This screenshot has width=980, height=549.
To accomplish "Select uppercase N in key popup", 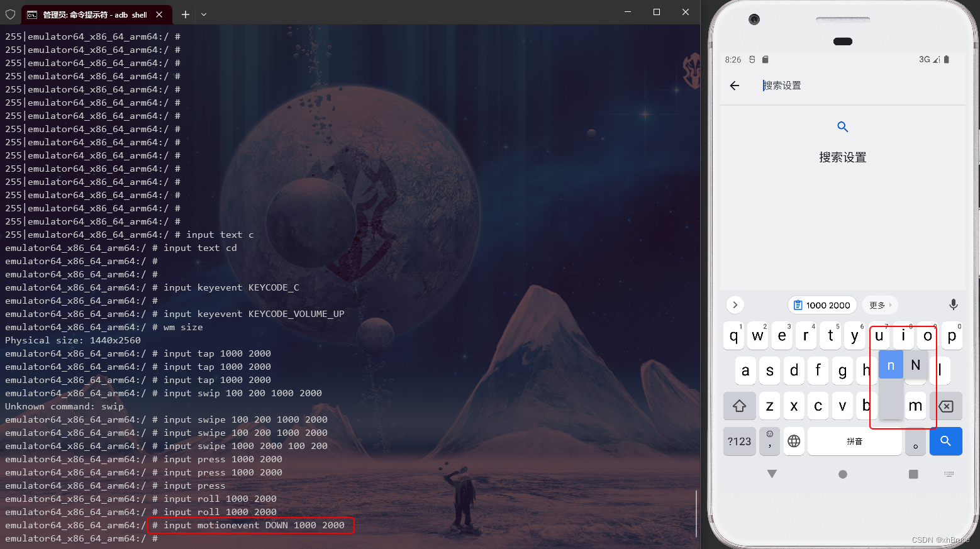I will pyautogui.click(x=916, y=365).
